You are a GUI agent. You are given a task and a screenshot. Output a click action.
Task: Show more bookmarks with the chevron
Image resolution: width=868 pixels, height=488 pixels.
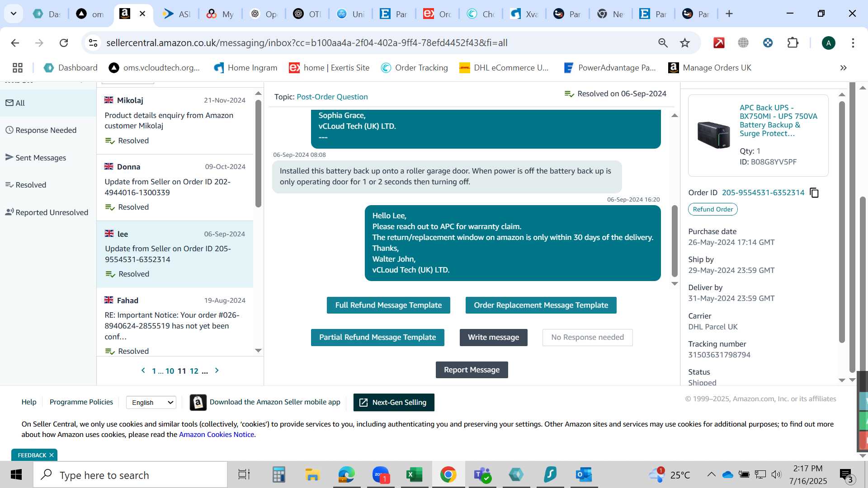(x=843, y=68)
